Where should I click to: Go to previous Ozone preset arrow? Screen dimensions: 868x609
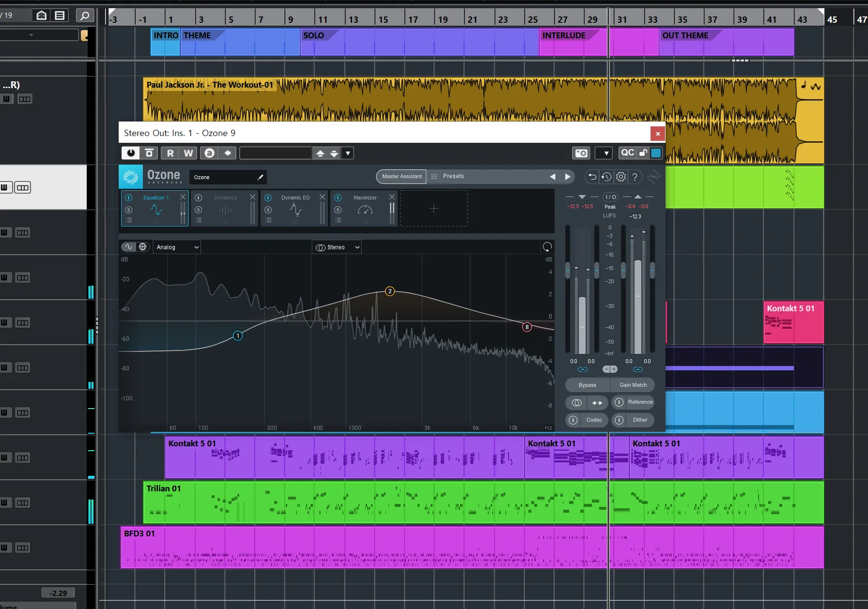tap(553, 177)
